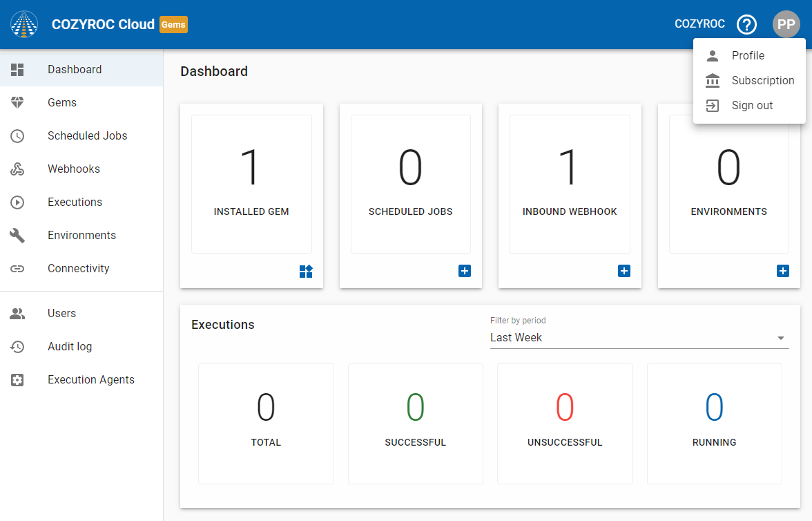Add environment using plus icon
Image resolution: width=812 pixels, height=521 pixels.
tap(783, 271)
